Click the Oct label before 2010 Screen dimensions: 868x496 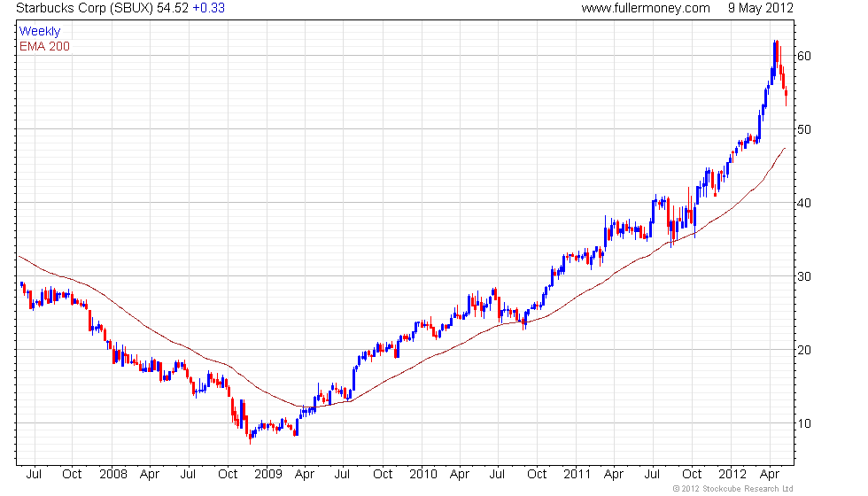coord(383,475)
